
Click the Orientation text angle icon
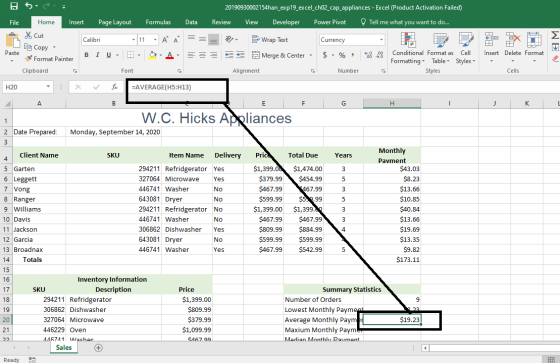click(x=230, y=39)
